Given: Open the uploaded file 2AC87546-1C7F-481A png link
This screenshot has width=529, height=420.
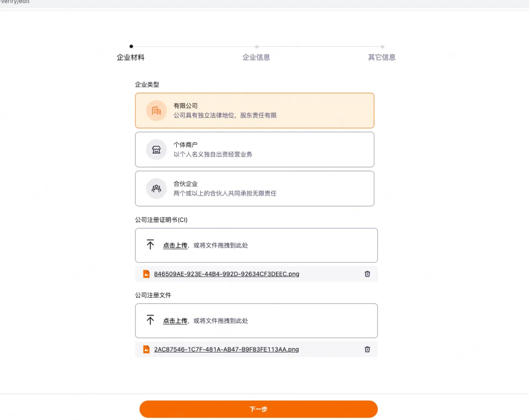Looking at the screenshot, I should [226, 349].
